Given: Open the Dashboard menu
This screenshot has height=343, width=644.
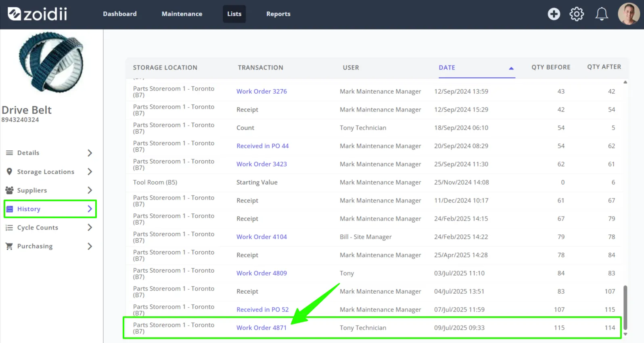Looking at the screenshot, I should (120, 14).
